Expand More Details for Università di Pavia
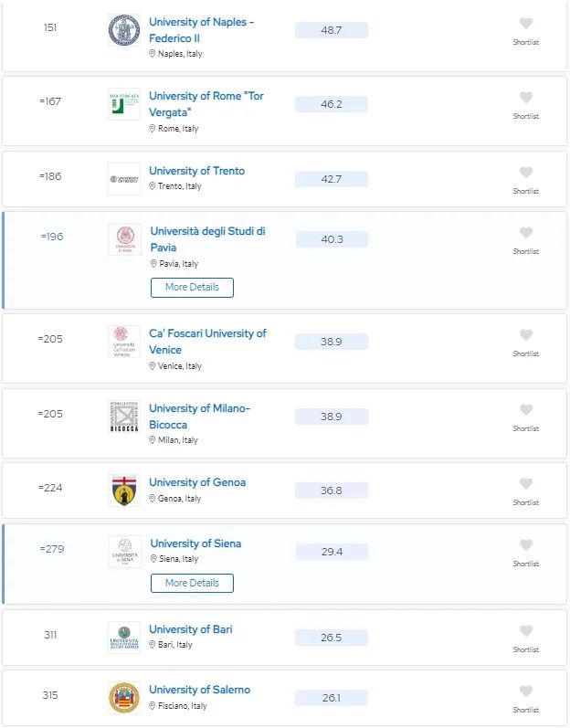Viewport: 570px width, 728px height. [192, 287]
